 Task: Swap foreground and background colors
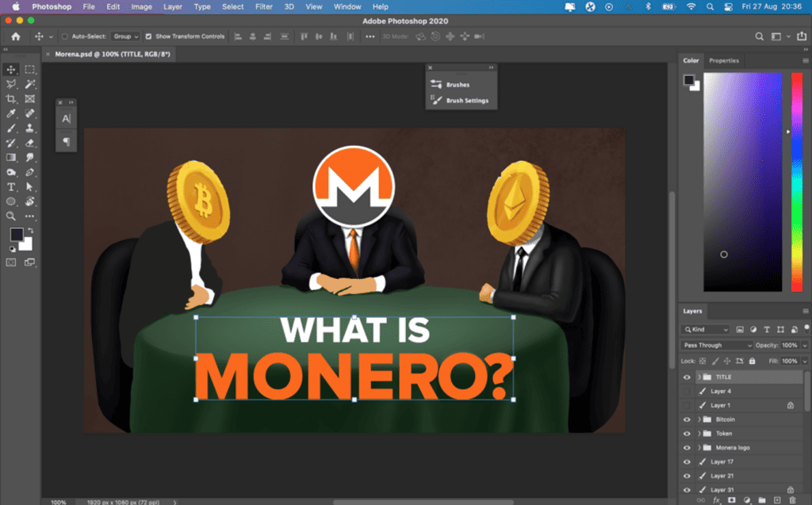(31, 231)
